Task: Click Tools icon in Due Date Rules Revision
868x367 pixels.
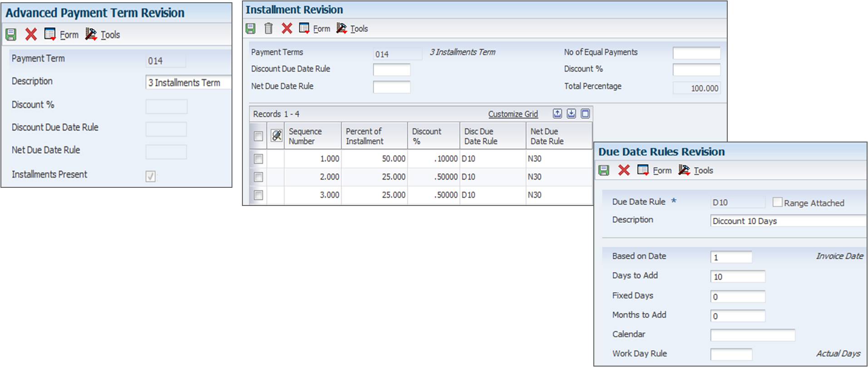Action: pyautogui.click(x=684, y=171)
